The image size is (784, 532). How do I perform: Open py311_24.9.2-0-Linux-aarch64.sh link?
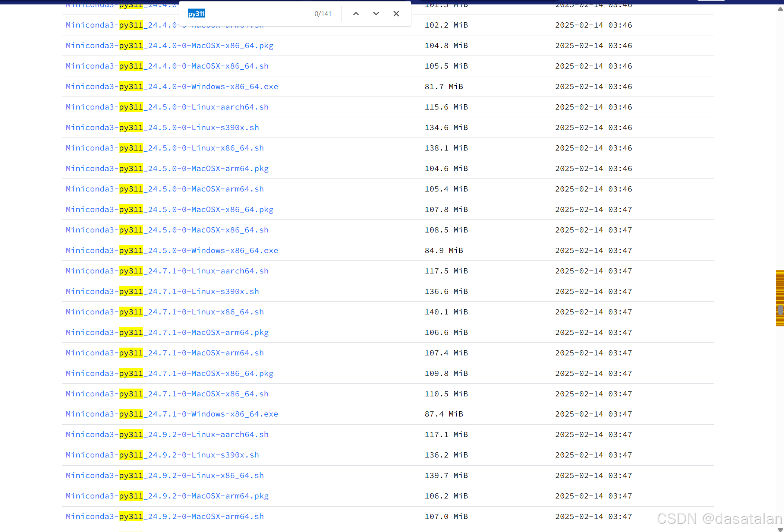click(x=167, y=434)
